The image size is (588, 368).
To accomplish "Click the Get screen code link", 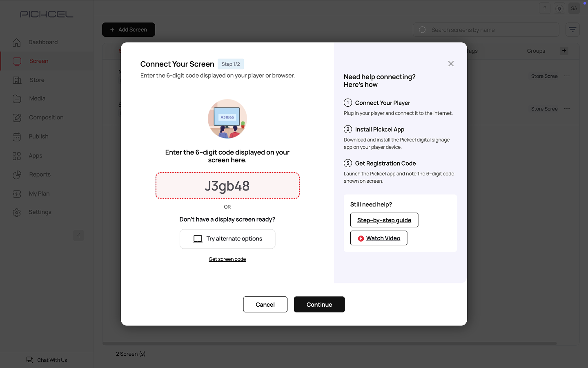I will pyautogui.click(x=227, y=259).
